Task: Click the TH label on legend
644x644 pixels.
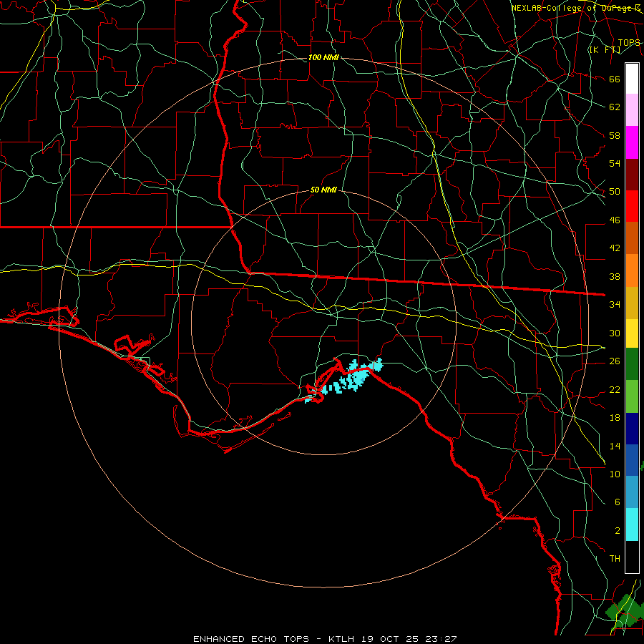Action: [x=615, y=558]
